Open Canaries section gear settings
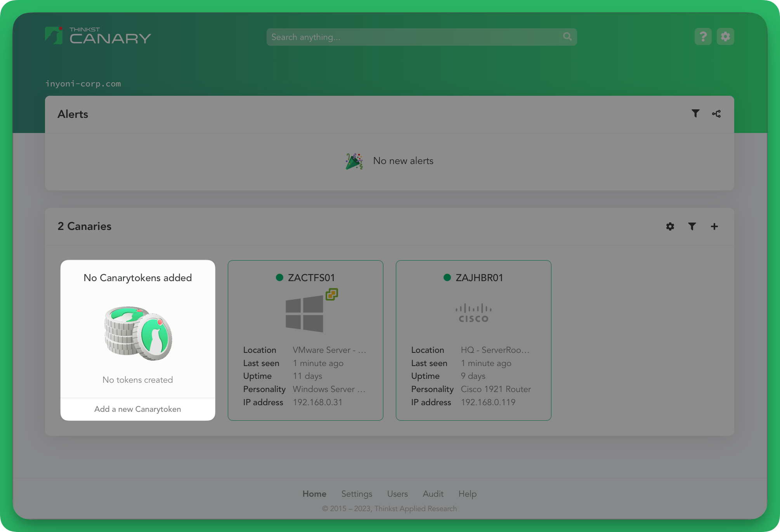This screenshot has width=780, height=532. (670, 226)
